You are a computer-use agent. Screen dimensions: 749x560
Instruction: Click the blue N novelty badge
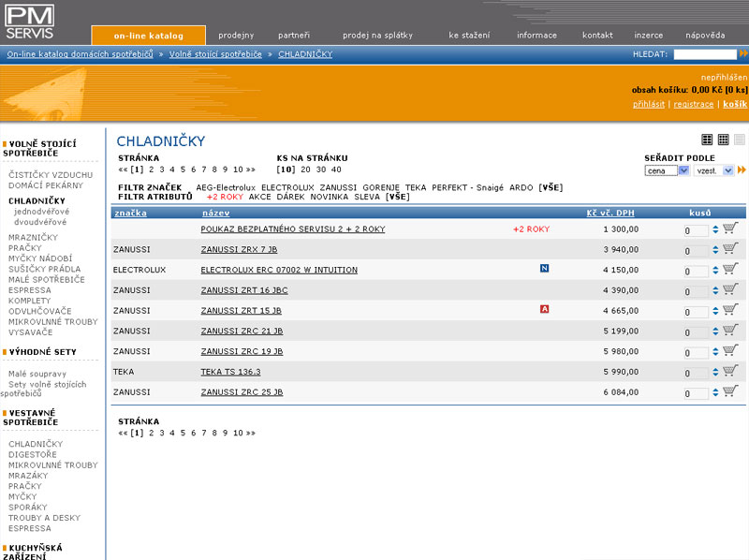click(544, 268)
